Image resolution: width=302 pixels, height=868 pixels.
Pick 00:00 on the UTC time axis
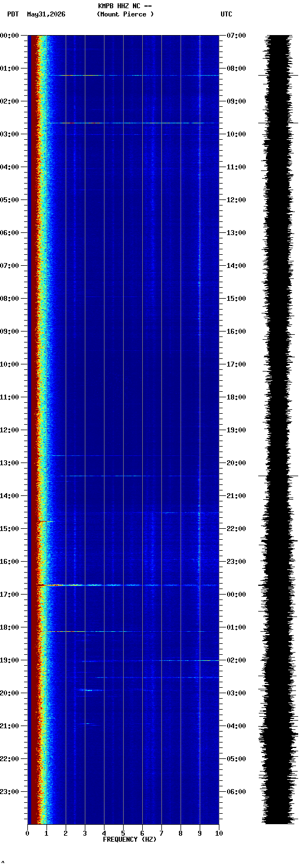click(236, 595)
